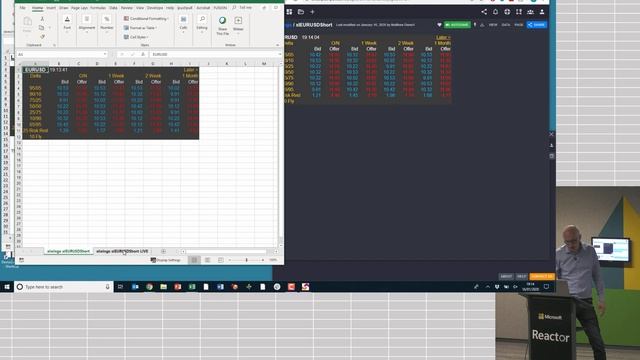Switch to the Developer ribbon tab

(155, 8)
